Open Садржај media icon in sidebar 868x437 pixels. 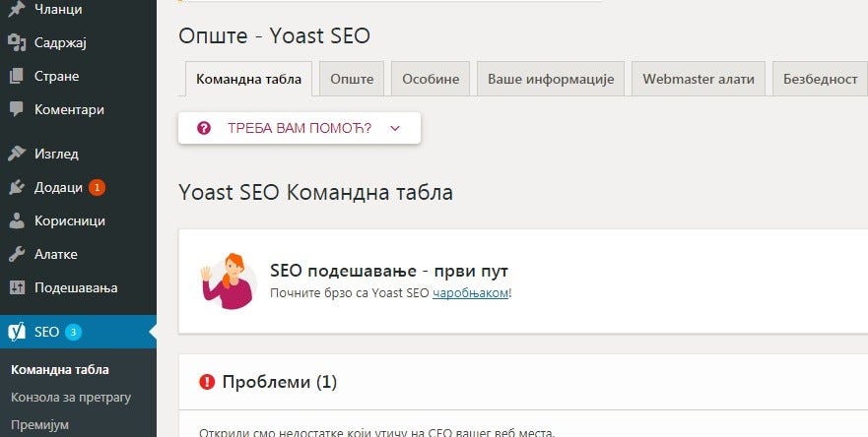[17, 42]
